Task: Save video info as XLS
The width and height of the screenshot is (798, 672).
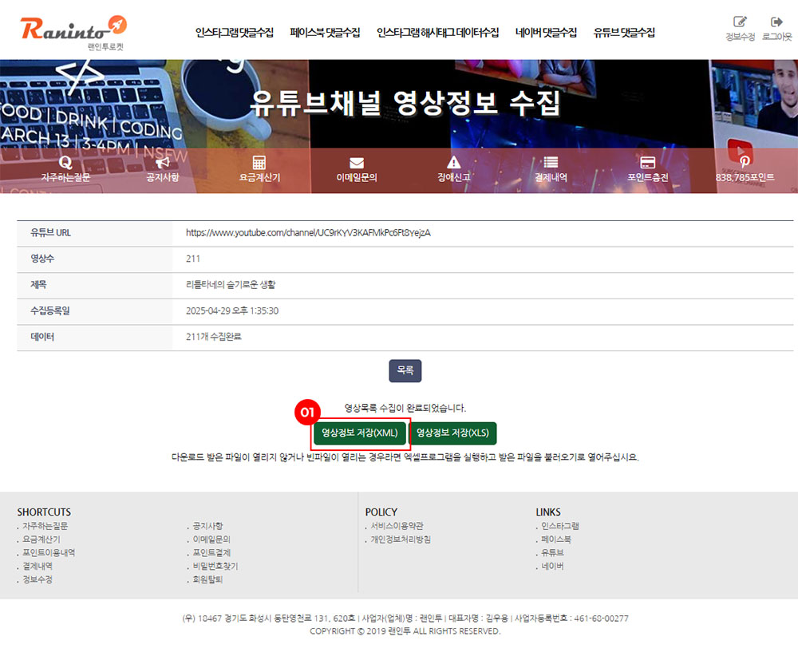Action: point(452,433)
